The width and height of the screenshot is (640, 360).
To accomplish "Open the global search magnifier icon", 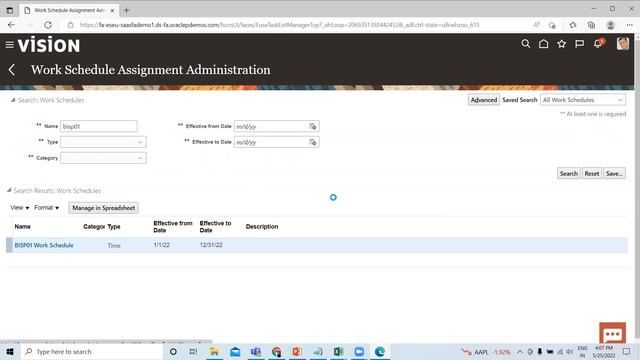I will click(x=526, y=44).
